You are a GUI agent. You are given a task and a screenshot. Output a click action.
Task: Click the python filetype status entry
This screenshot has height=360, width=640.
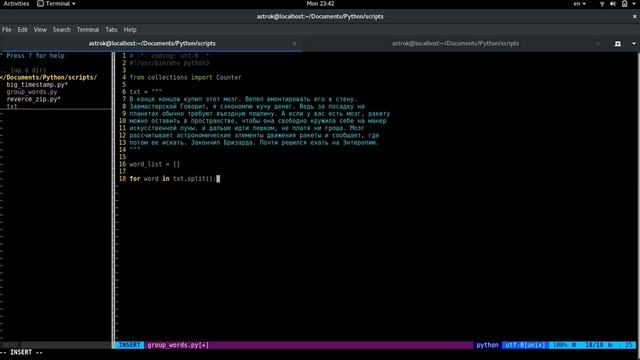point(487,345)
